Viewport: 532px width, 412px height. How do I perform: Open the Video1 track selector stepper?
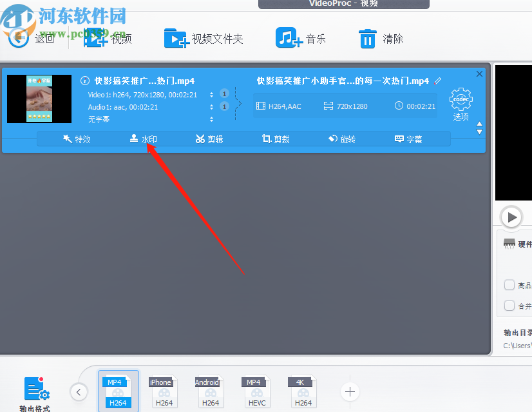coord(212,94)
